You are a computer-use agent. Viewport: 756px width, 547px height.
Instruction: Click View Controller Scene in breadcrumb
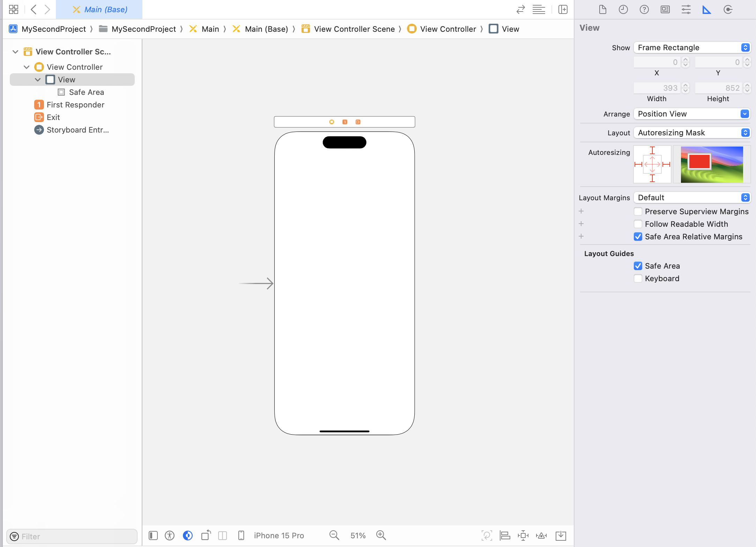pyautogui.click(x=354, y=29)
